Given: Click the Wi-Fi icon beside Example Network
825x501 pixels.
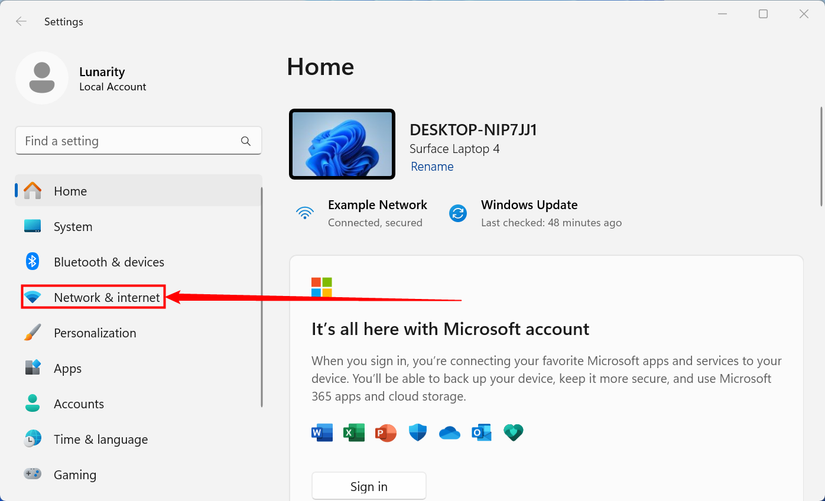Looking at the screenshot, I should pyautogui.click(x=305, y=213).
